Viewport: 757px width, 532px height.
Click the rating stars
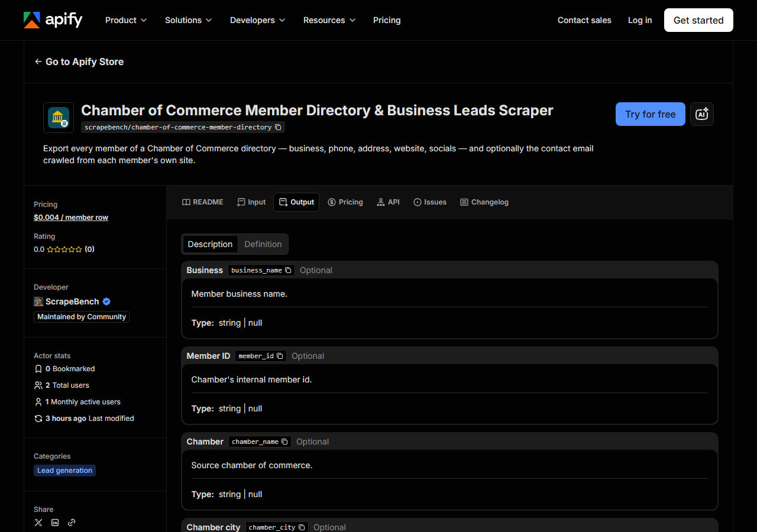tap(64, 249)
